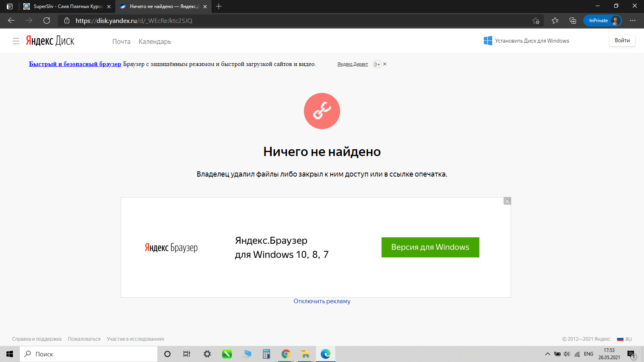Click 'Отключить рекламу' link
644x362 pixels.
[x=322, y=301]
